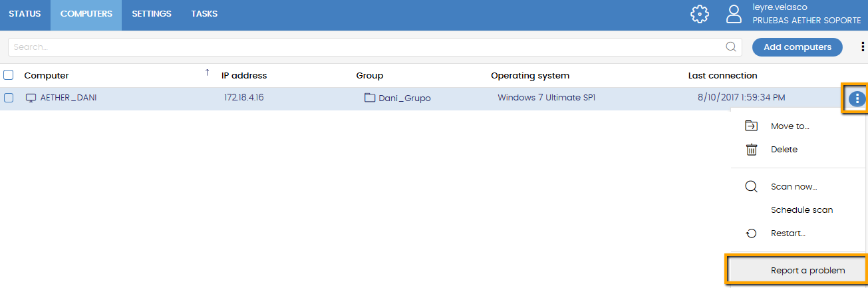Click the 8/10/2017 1:59:34 PM timestamp
This screenshot has width=868, height=288.
pos(742,98)
